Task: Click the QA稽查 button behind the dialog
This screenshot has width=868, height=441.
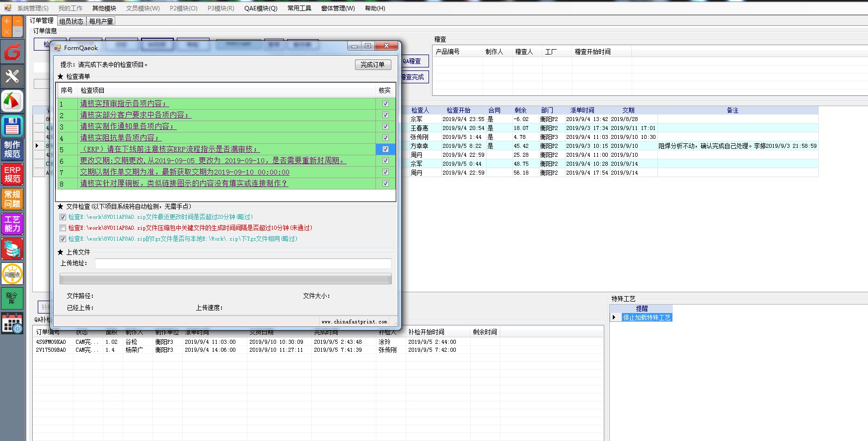Action: (415, 61)
